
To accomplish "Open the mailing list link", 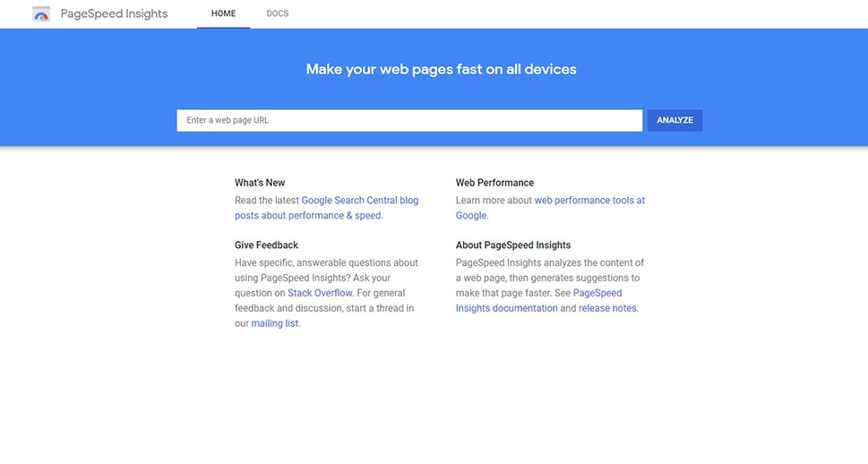I will (275, 323).
